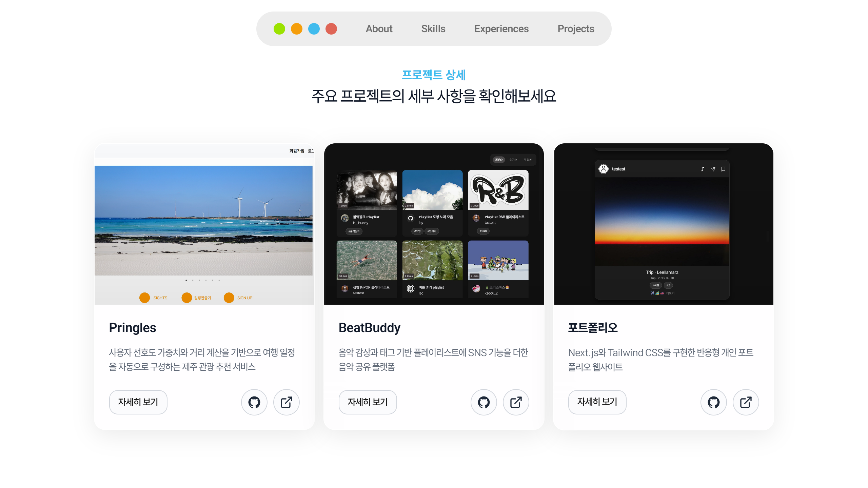Image resolution: width=868 pixels, height=488 pixels.
Task: Navigate to Skills section
Action: coord(433,29)
